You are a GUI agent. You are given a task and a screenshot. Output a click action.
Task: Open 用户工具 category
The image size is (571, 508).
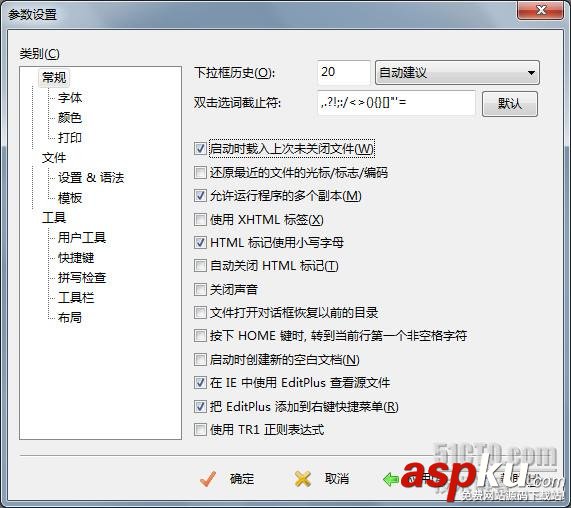tap(82, 237)
